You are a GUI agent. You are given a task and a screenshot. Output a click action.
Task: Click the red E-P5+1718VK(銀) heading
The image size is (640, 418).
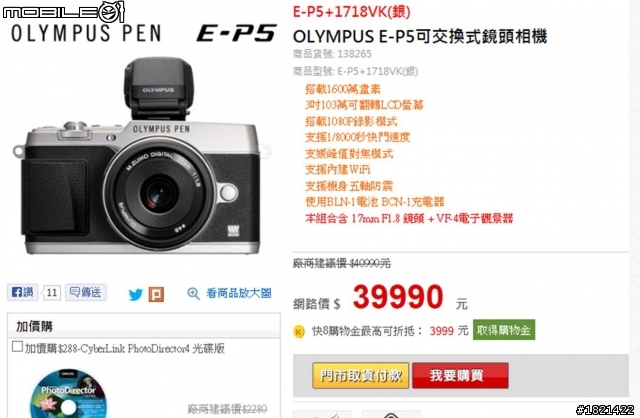coord(351,12)
